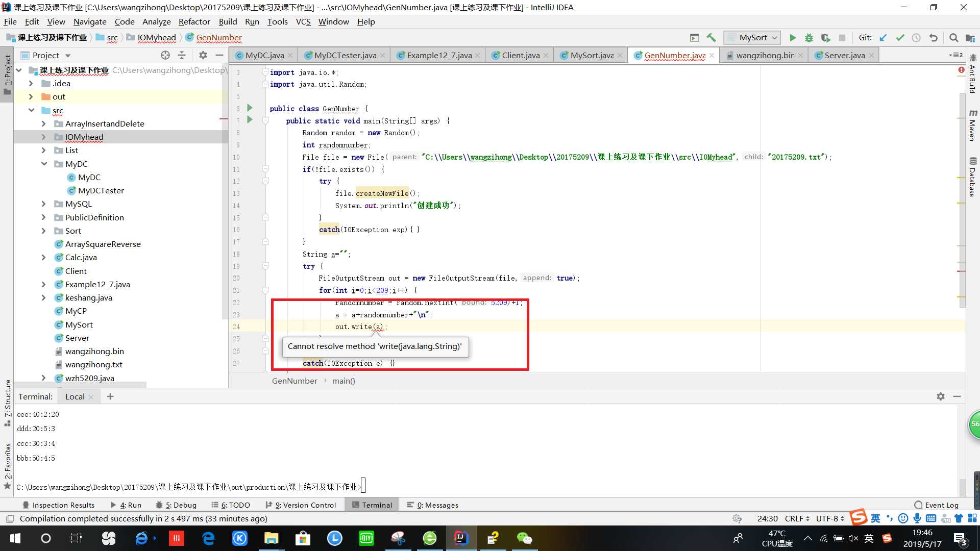Start debugging with the bug icon
This screenshot has width=980, height=551.
(x=809, y=38)
